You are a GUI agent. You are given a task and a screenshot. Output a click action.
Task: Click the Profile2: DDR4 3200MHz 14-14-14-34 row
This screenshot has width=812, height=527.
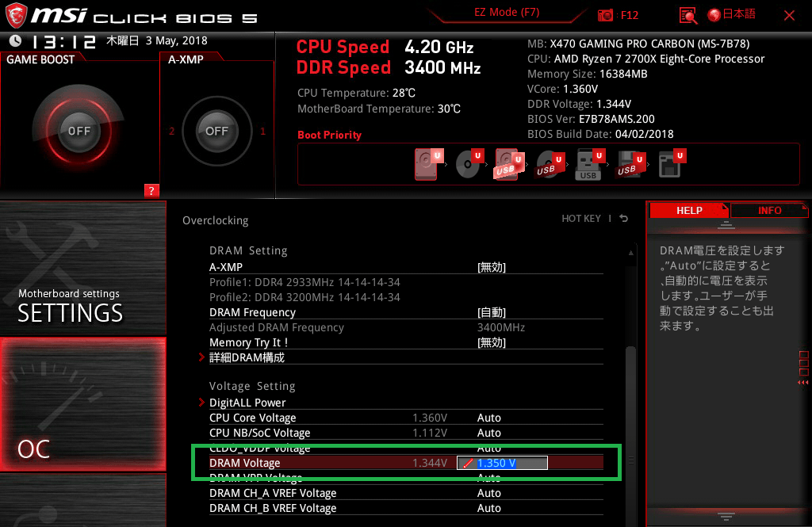tap(304, 297)
